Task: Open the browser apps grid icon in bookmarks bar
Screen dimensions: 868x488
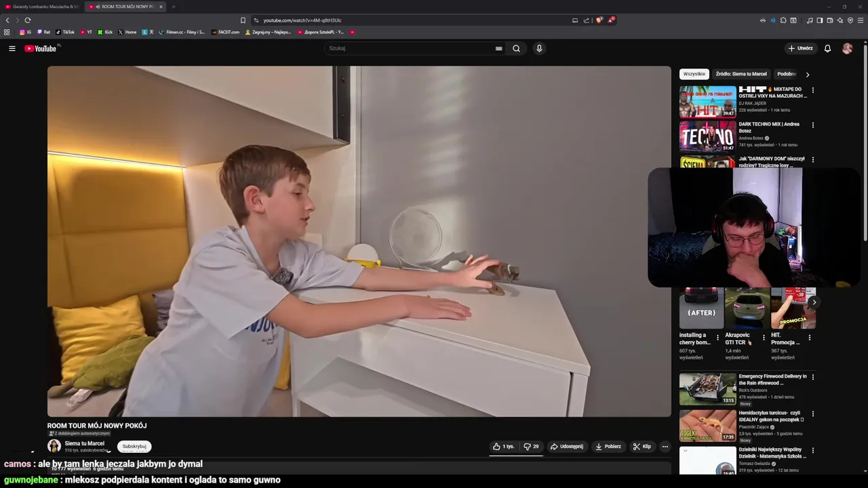Action: [x=7, y=32]
